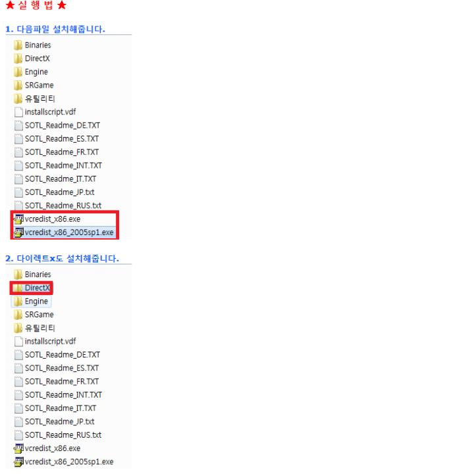Click the red 실 행 법 title text
Screen dimensions: 474x476
click(x=36, y=5)
